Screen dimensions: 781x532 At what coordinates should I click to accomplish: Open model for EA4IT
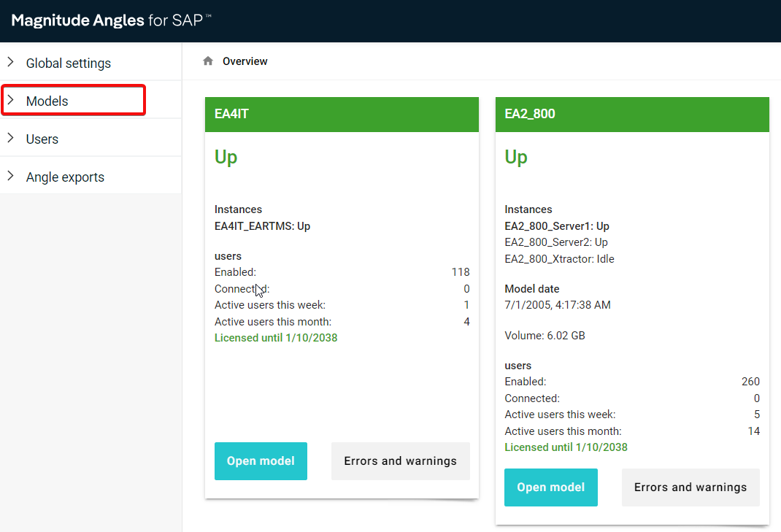261,460
